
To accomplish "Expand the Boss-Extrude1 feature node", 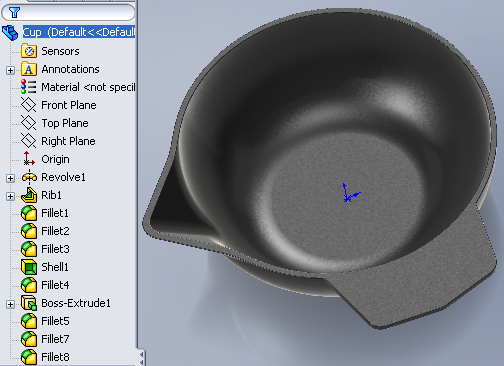I will pyautogui.click(x=10, y=304).
